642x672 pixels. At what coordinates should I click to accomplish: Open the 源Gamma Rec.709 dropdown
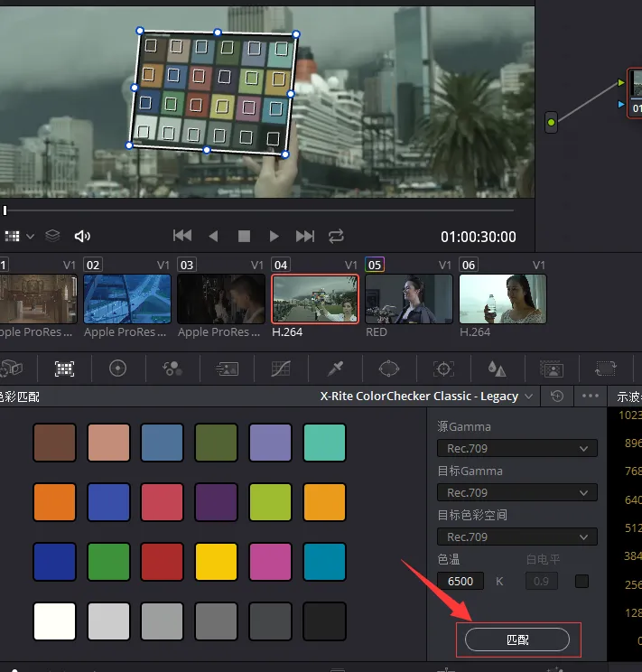coord(516,448)
